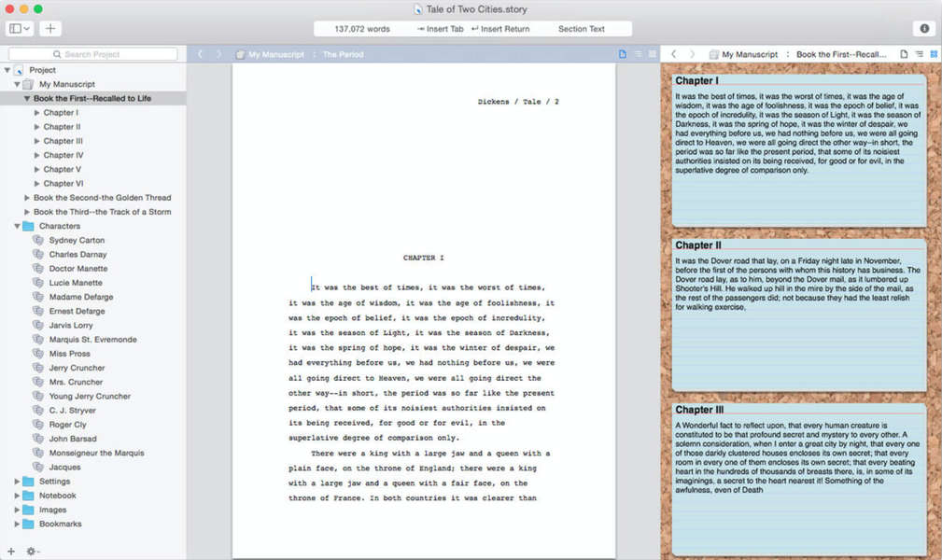Open the gear actions menu at sidebar bottom
This screenshot has width=942, height=560.
point(31,551)
